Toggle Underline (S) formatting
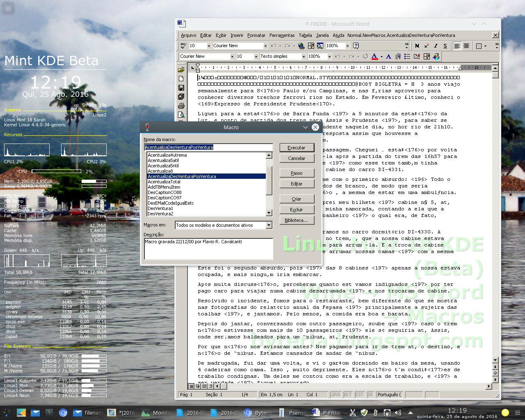This screenshot has height=420, width=525. click(x=445, y=46)
